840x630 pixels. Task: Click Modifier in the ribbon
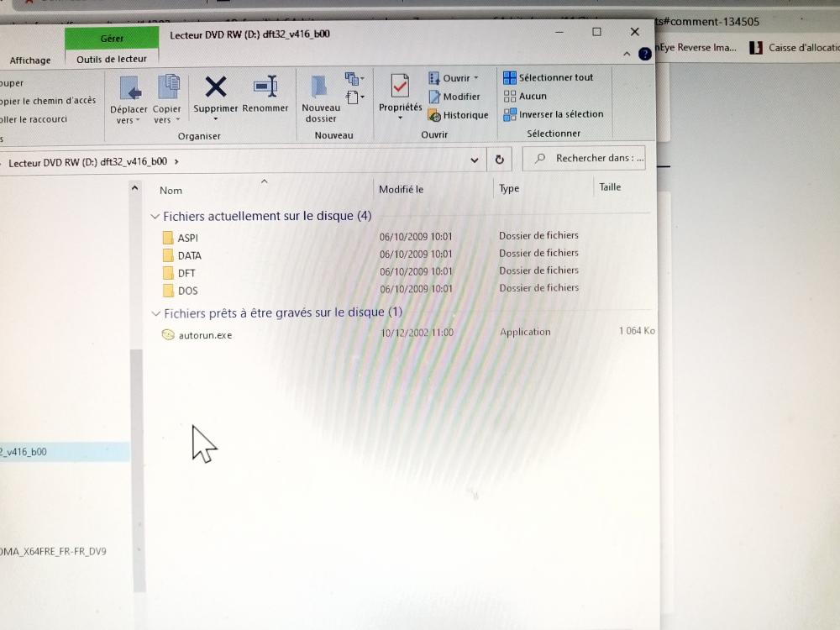pyautogui.click(x=454, y=97)
